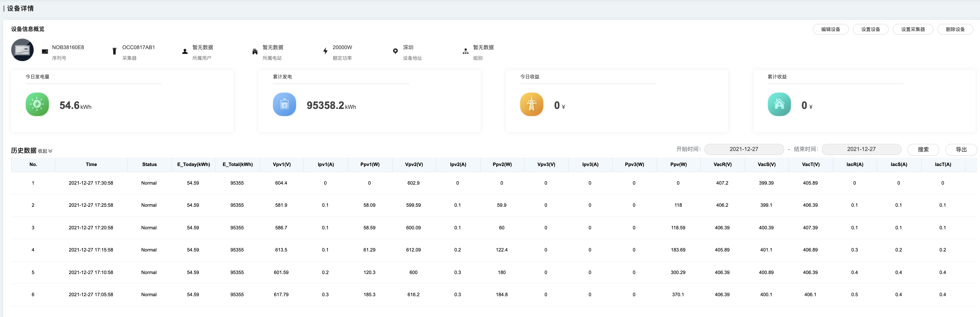This screenshot has width=980, height=317.
Task: Click the house icon for 所属电站
Action: tap(255, 51)
